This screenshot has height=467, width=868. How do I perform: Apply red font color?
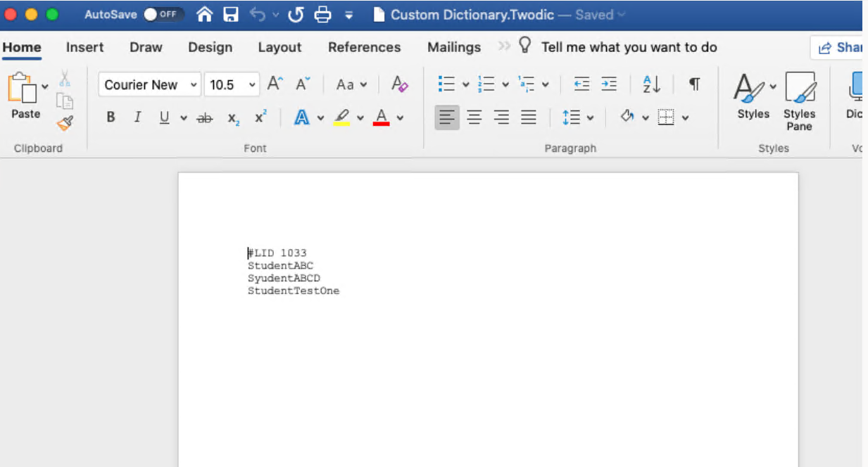click(x=382, y=117)
